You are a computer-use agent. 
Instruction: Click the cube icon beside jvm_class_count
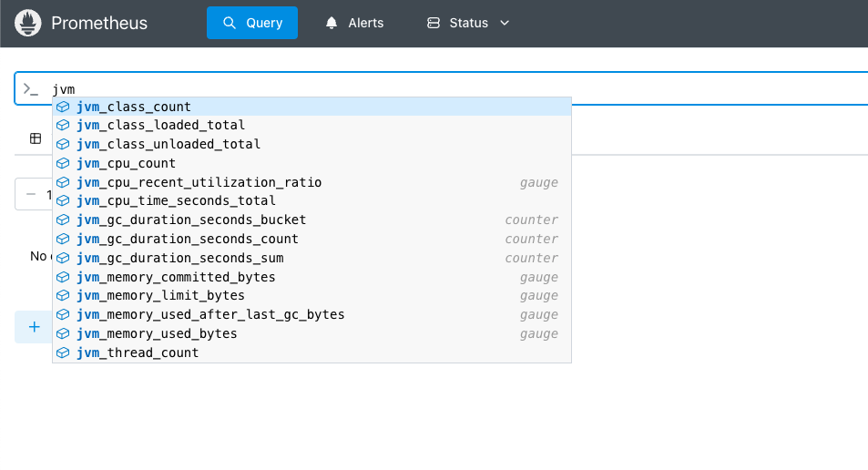(63, 107)
